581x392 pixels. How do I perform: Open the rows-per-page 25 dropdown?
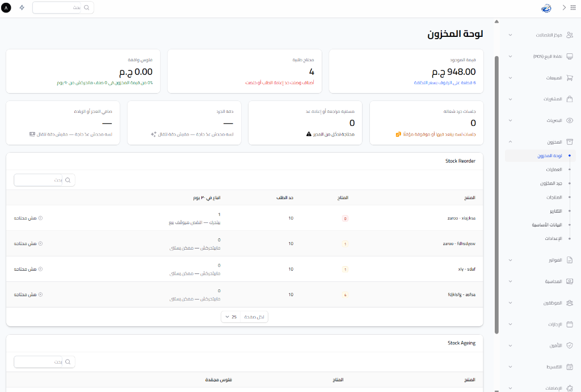point(231,317)
